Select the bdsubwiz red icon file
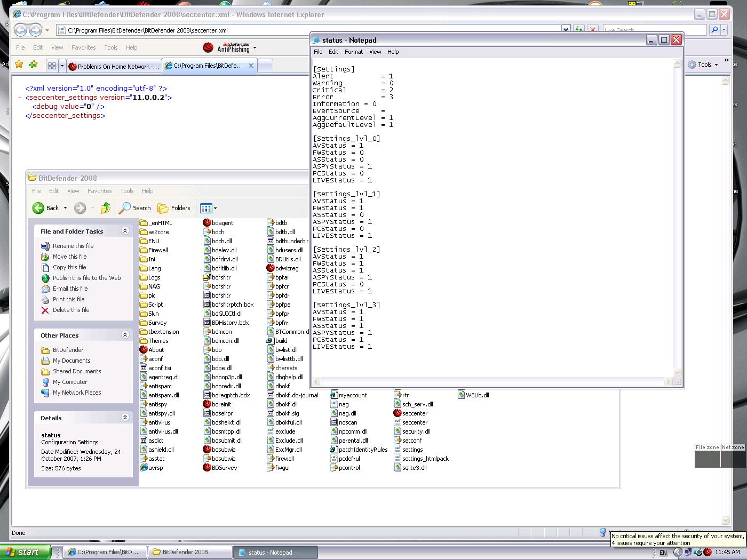The height and width of the screenshot is (560, 747). click(207, 450)
